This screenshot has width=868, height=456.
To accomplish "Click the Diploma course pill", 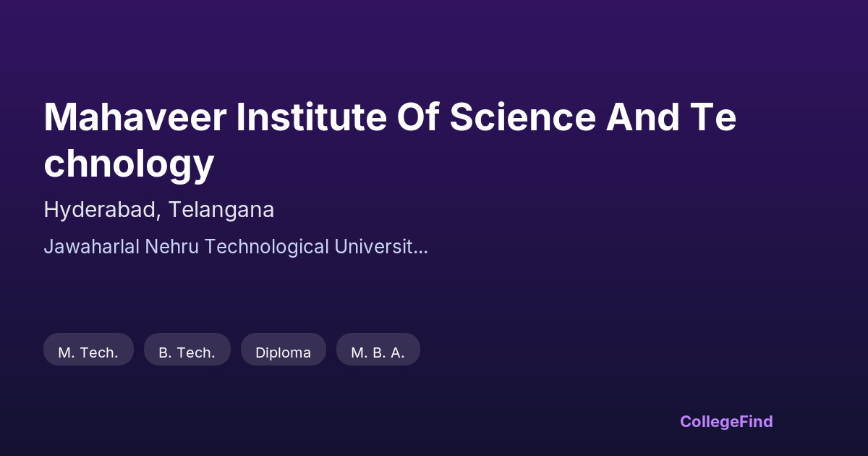I will tap(283, 352).
